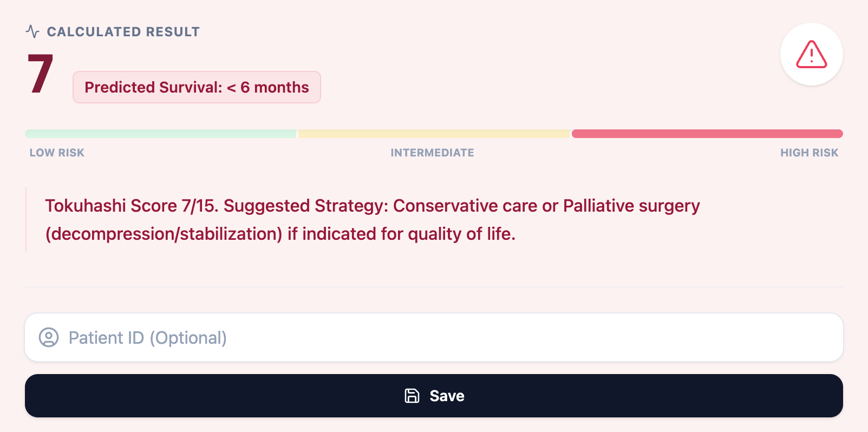
Task: Click the large score number 7
Action: click(41, 74)
